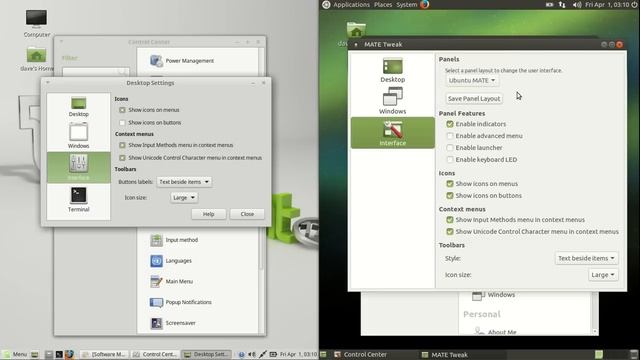Image resolution: width=640 pixels, height=360 pixels.
Task: Switch to MATE Tweak taskbar entry
Action: [444, 354]
